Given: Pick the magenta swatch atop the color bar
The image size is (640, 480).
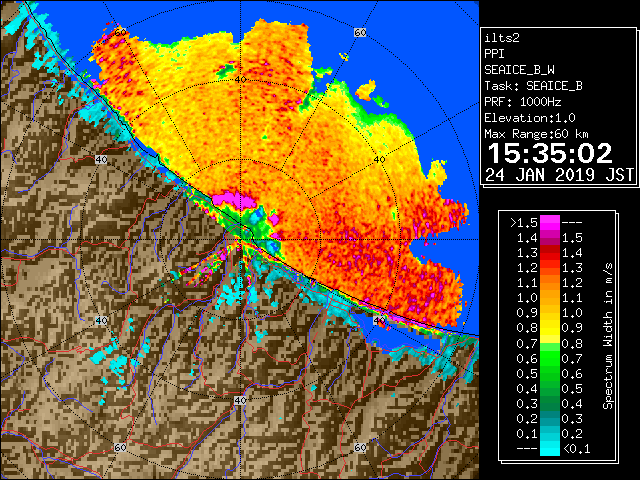Looking at the screenshot, I should (550, 223).
